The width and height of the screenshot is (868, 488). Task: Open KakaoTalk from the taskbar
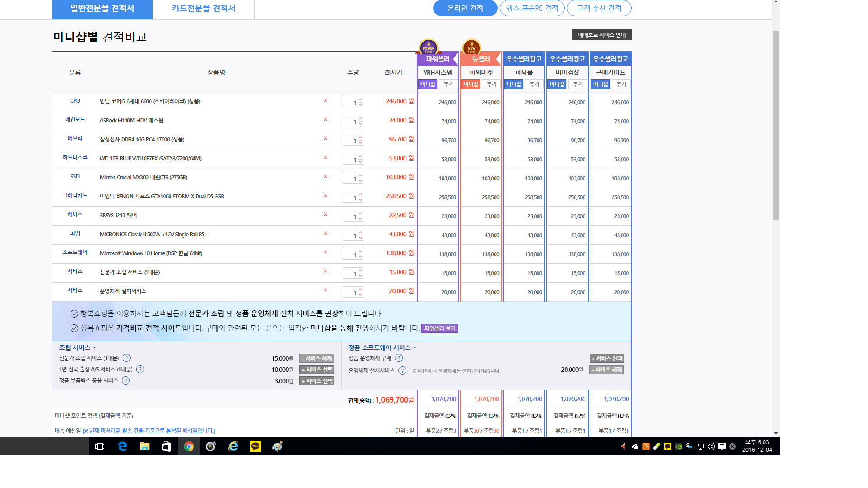click(255, 446)
